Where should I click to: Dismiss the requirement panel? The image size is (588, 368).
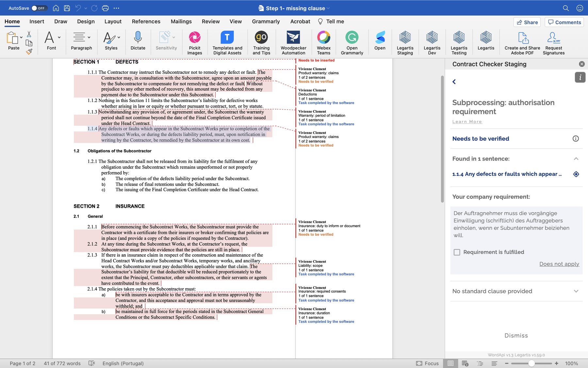click(516, 336)
